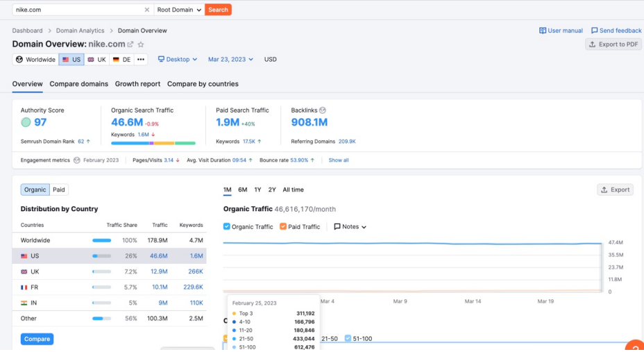Open nike.com external link icon
This screenshot has width=644, height=352.
[130, 44]
